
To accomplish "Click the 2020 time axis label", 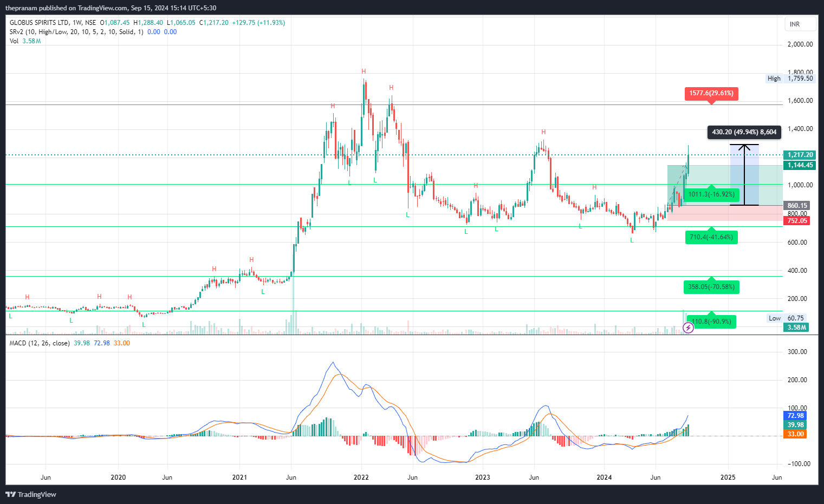I will point(118,477).
